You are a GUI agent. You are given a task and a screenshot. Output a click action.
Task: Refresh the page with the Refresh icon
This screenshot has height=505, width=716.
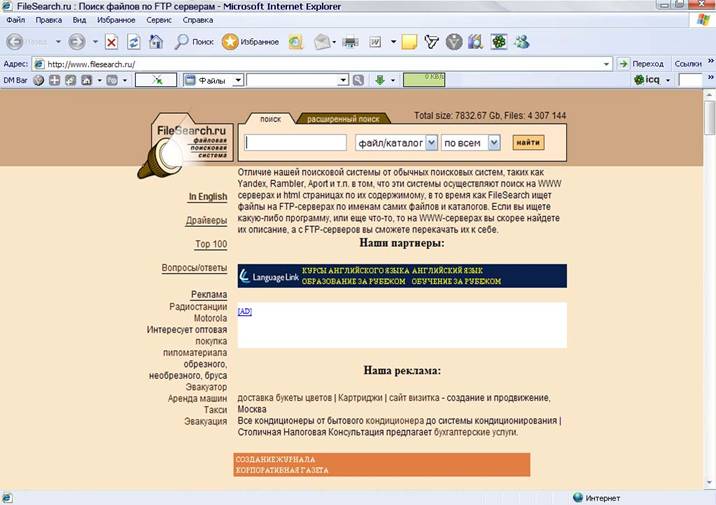(134, 42)
